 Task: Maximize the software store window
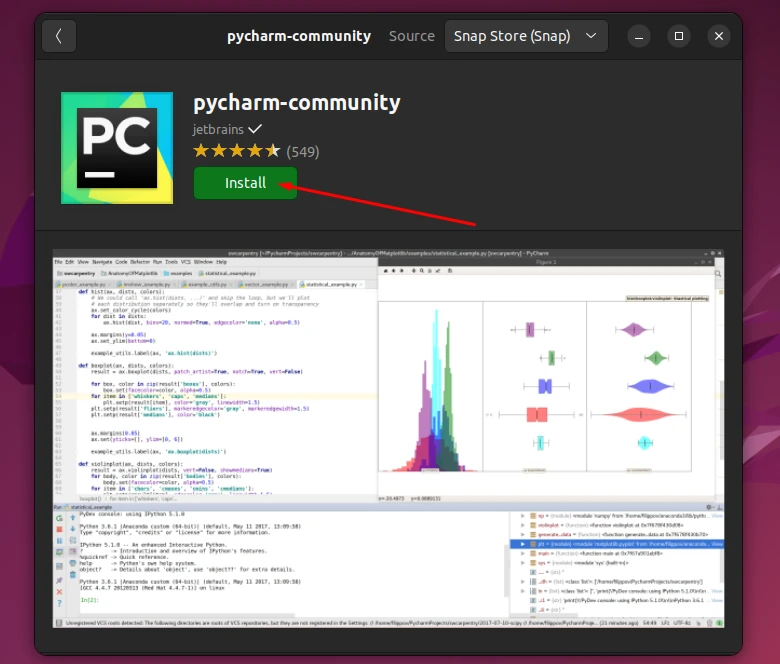tap(679, 36)
